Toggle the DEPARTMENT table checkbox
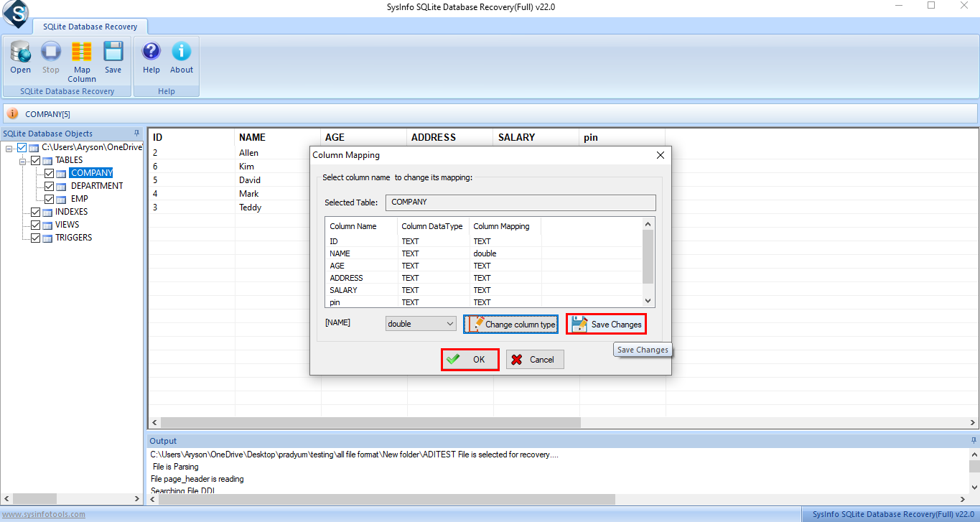The width and height of the screenshot is (980, 522). [x=50, y=186]
